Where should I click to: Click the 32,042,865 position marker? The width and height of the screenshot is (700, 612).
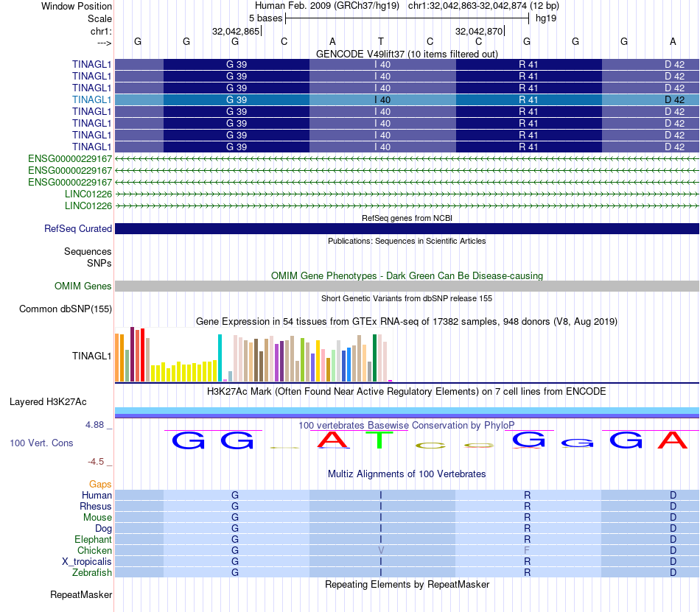click(237, 31)
